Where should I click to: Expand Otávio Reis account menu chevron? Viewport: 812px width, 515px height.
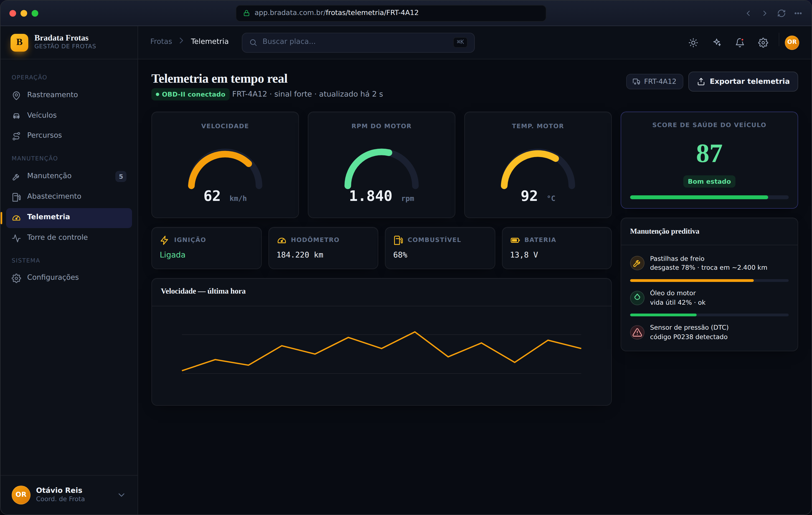click(121, 495)
